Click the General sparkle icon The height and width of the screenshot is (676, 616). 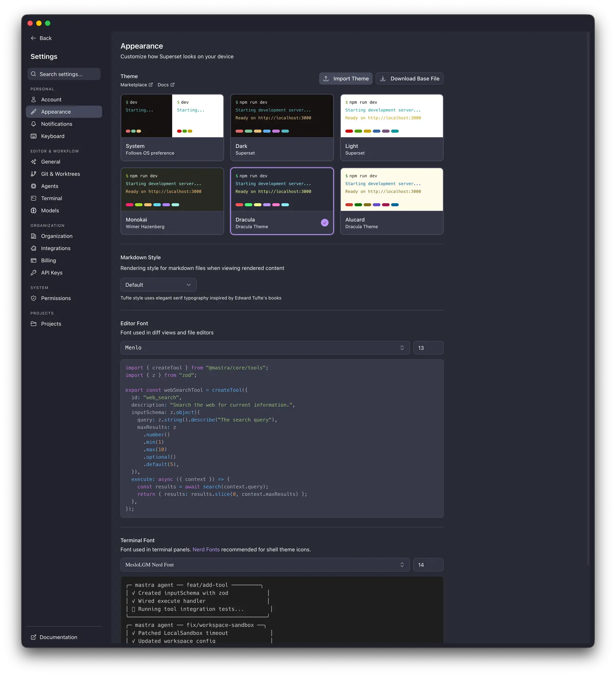coord(33,162)
